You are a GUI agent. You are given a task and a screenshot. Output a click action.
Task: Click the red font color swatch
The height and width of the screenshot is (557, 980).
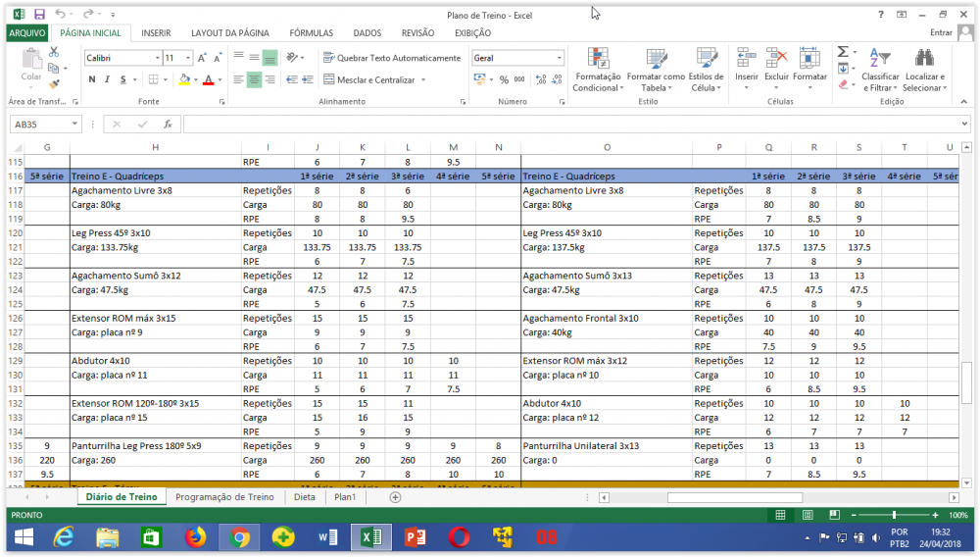tap(207, 80)
